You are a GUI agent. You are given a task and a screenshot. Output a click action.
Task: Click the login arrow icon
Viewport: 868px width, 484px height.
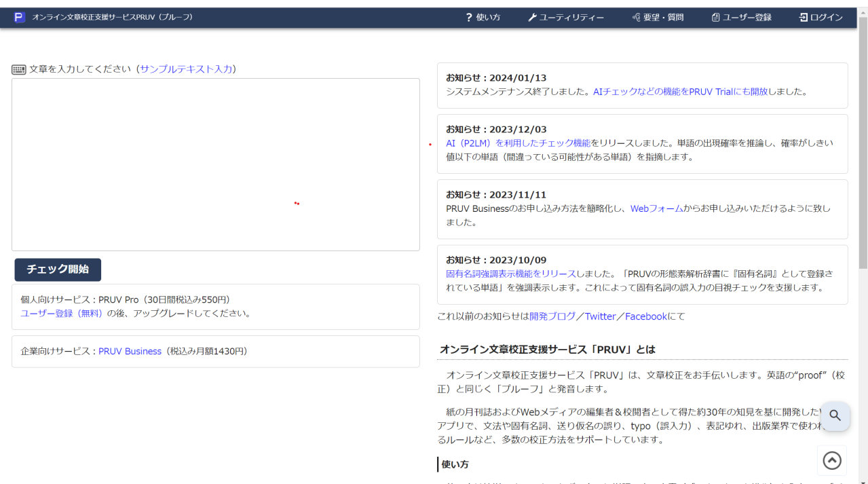(x=804, y=18)
